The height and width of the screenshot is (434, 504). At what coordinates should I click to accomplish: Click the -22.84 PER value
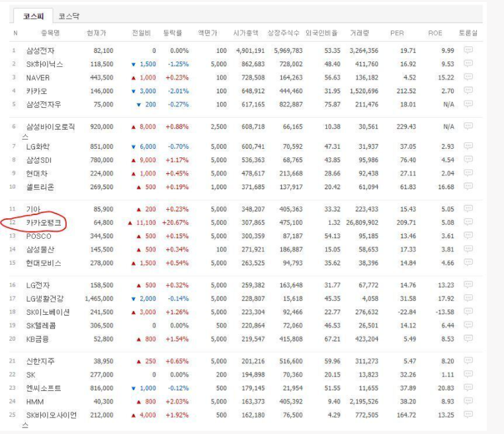405,312
